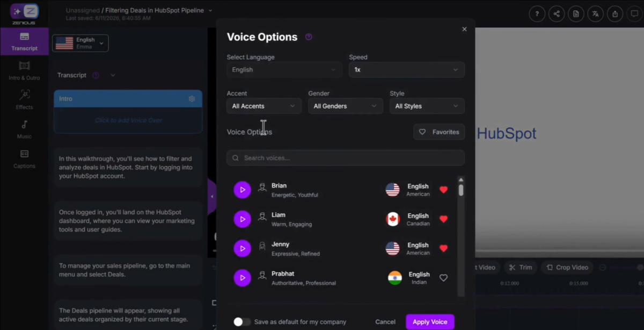Click the Transcript help icon

pos(96,75)
